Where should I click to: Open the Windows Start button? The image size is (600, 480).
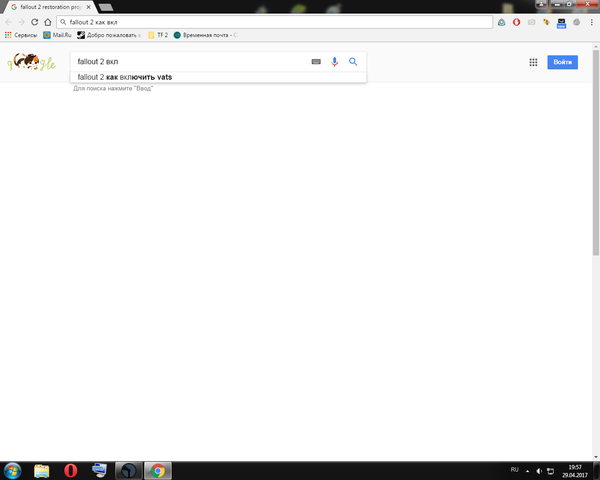coord(12,470)
